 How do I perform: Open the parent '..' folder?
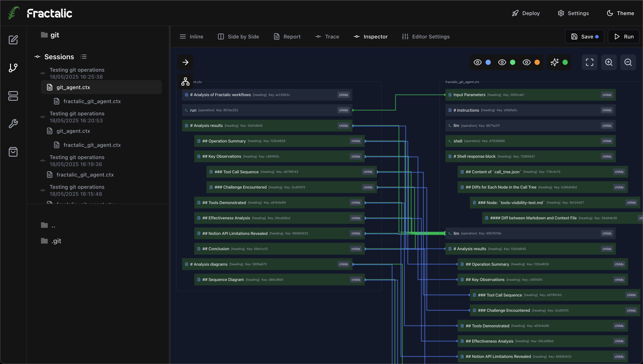pos(48,225)
